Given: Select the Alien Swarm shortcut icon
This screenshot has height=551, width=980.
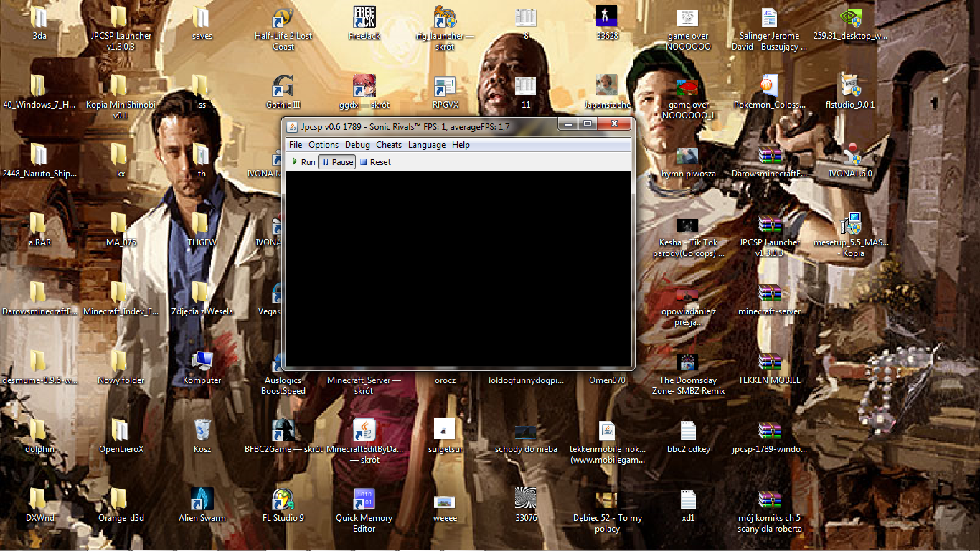Looking at the screenshot, I should pos(202,499).
